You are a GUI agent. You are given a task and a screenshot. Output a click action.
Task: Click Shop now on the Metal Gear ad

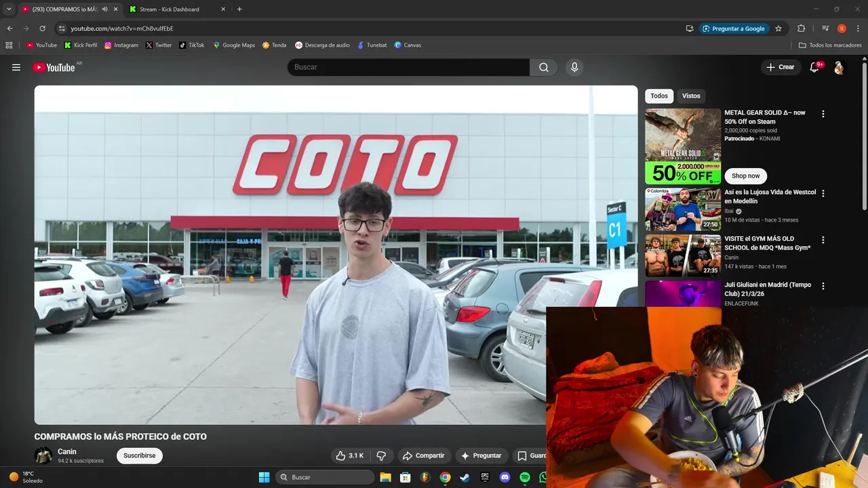[746, 176]
